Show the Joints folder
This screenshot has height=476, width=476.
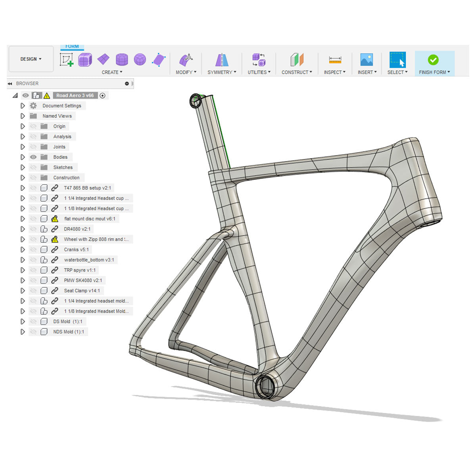tap(33, 147)
